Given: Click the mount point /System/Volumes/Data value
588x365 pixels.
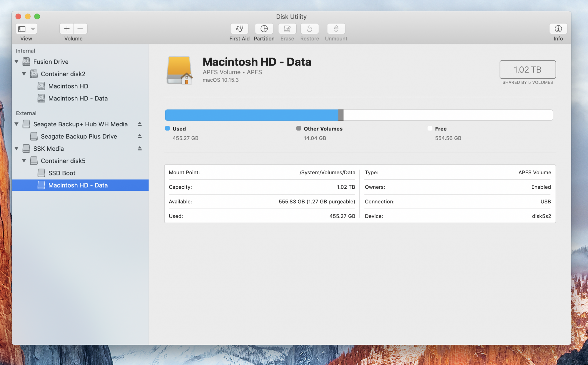Looking at the screenshot, I should pos(327,173).
